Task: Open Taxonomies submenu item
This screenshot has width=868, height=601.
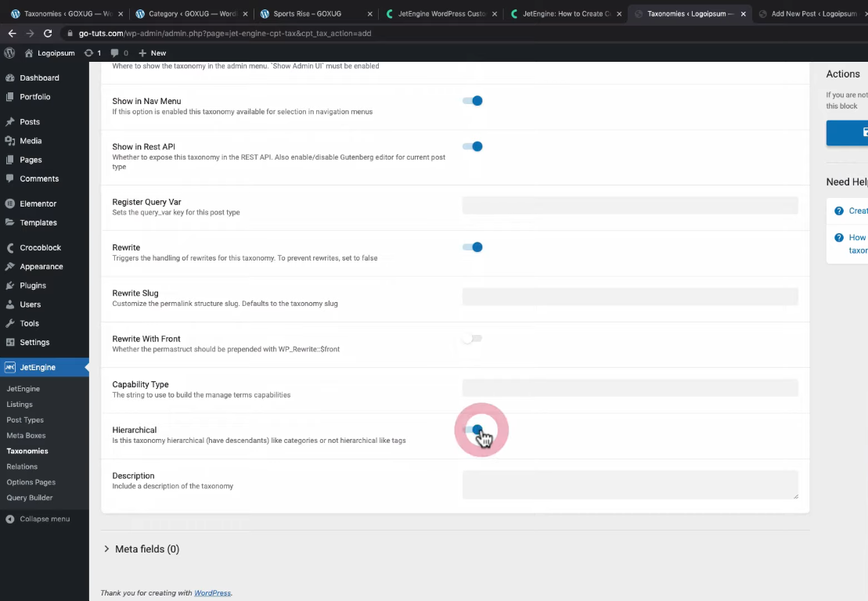Action: (x=27, y=451)
